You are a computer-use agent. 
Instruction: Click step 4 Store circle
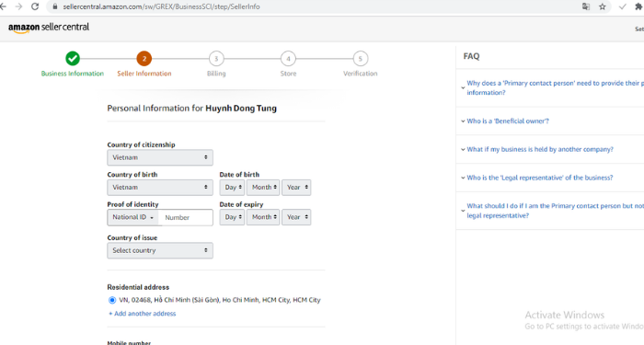pyautogui.click(x=288, y=59)
